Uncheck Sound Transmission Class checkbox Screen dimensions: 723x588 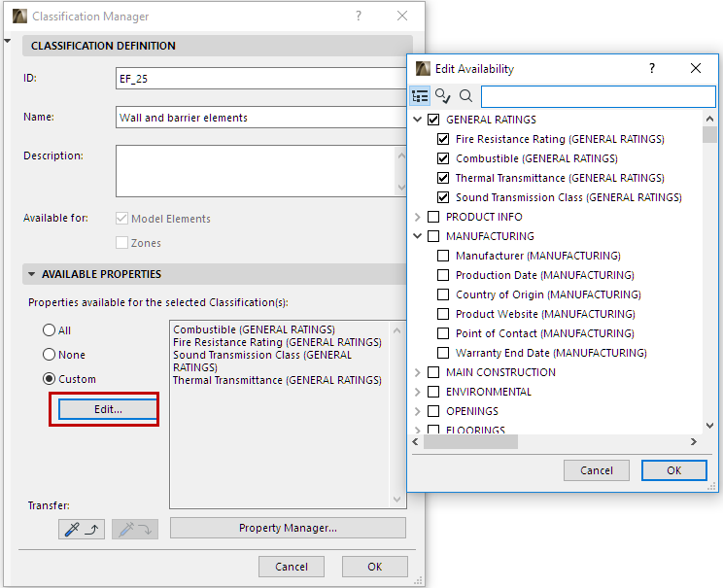click(443, 197)
